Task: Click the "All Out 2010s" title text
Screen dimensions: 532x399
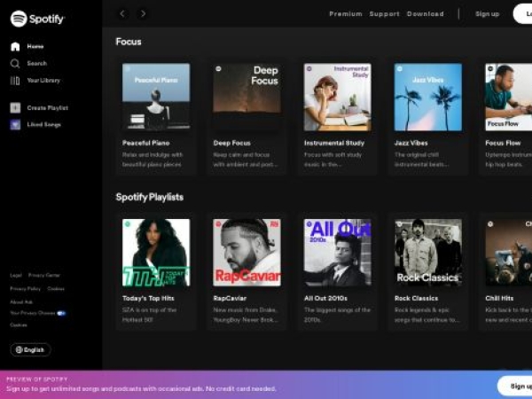Action: click(x=325, y=298)
